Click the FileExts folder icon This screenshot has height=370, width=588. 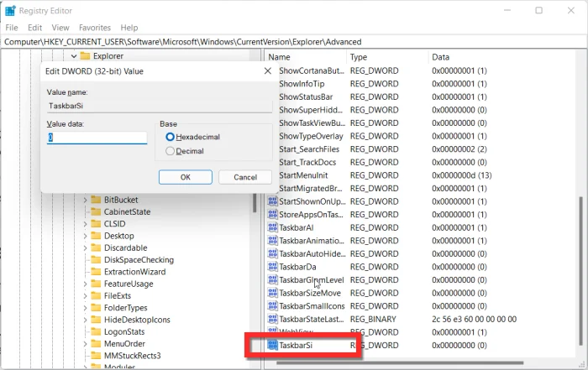pos(96,295)
